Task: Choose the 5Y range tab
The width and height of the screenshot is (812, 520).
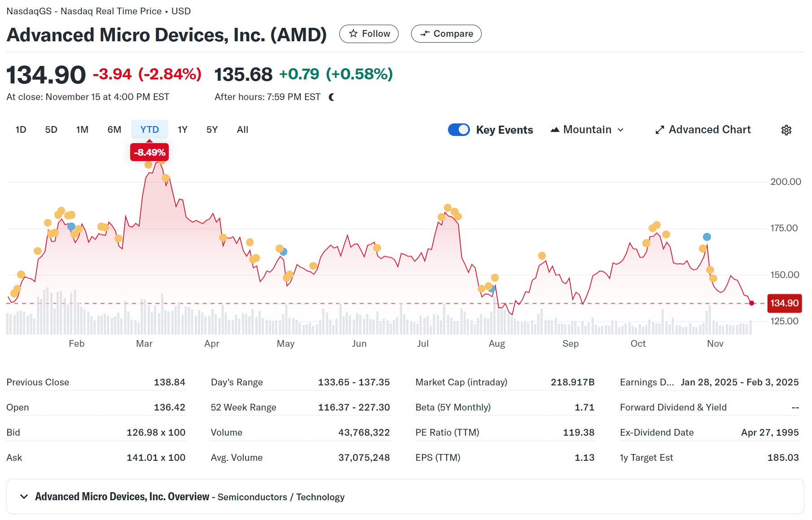Action: [x=212, y=130]
